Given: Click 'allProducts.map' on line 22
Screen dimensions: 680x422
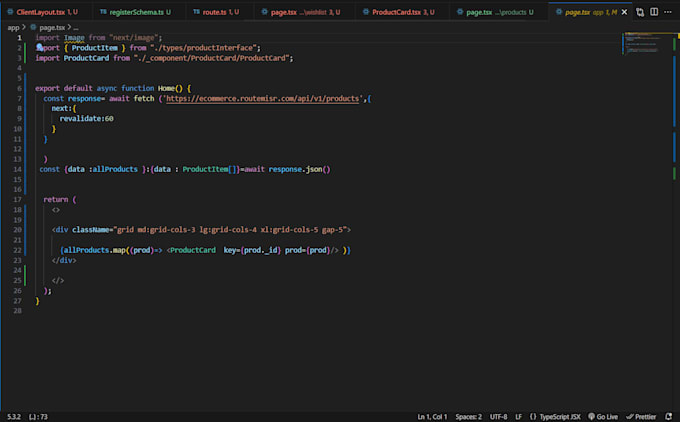Looking at the screenshot, I should (x=95, y=250).
